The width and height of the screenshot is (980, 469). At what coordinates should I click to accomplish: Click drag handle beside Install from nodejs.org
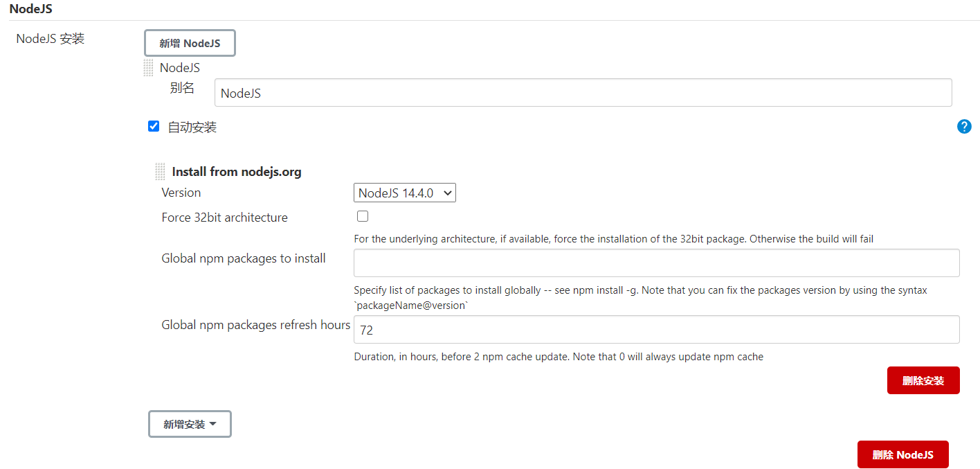161,172
